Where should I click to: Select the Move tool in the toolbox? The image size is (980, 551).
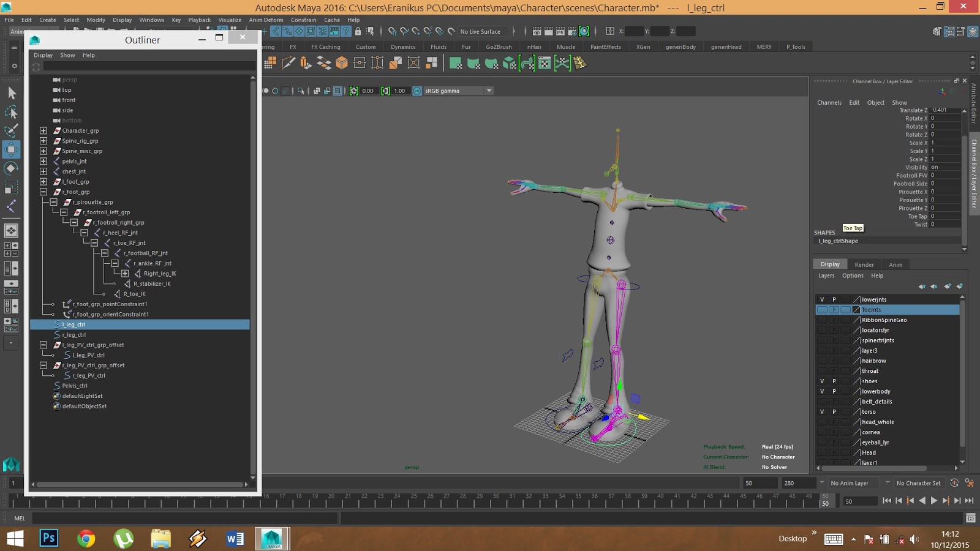tap(11, 149)
